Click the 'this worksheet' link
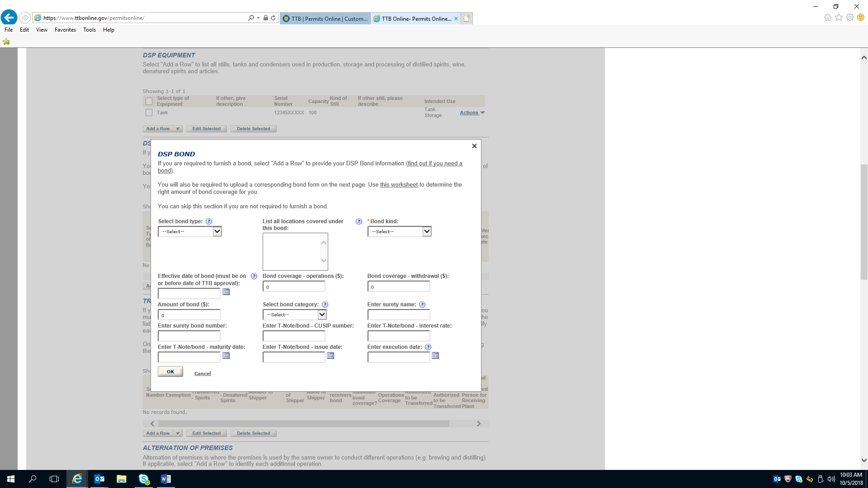 click(399, 185)
